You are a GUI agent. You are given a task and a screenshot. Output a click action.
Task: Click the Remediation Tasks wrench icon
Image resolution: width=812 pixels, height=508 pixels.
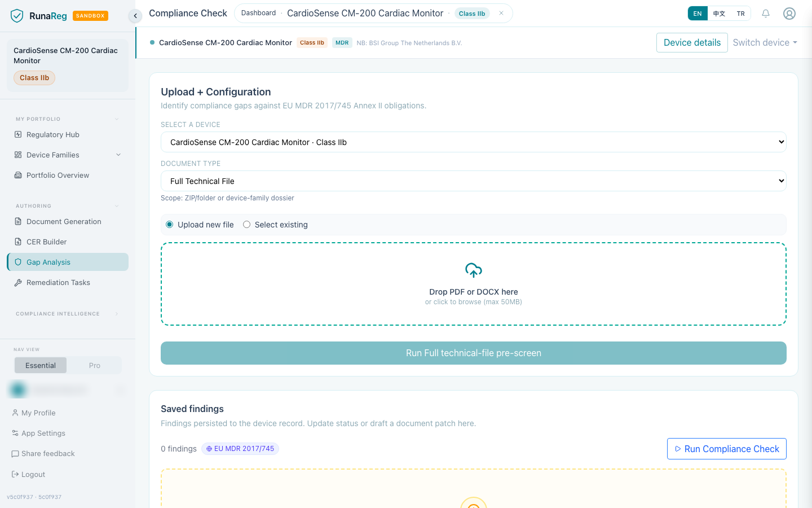pyautogui.click(x=18, y=282)
